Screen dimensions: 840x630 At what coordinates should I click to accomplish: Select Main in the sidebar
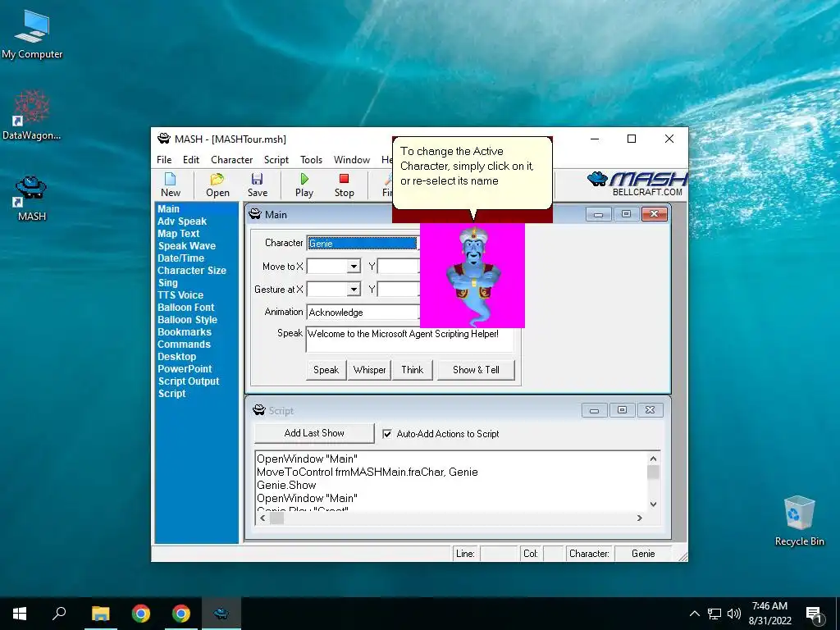(168, 209)
